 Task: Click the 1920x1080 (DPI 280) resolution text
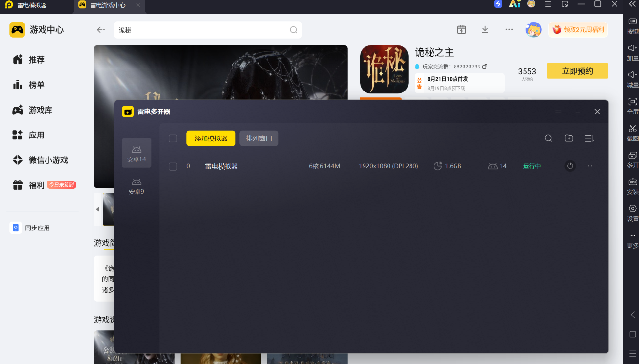pyautogui.click(x=388, y=166)
